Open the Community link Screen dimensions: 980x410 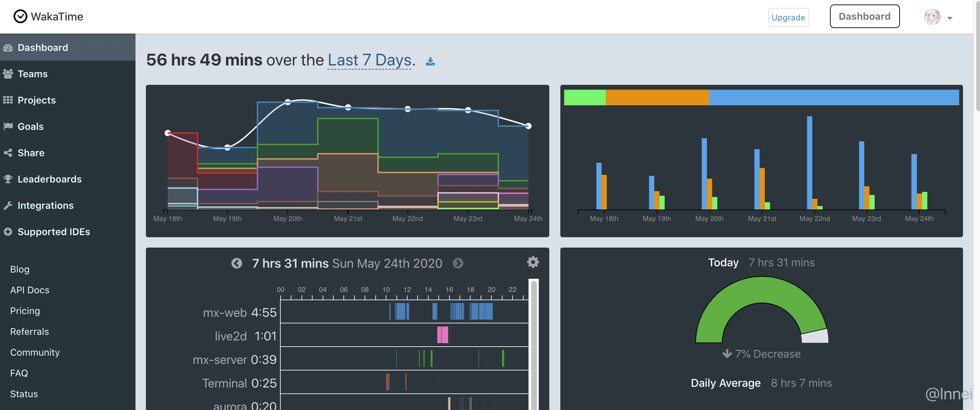tap(35, 353)
